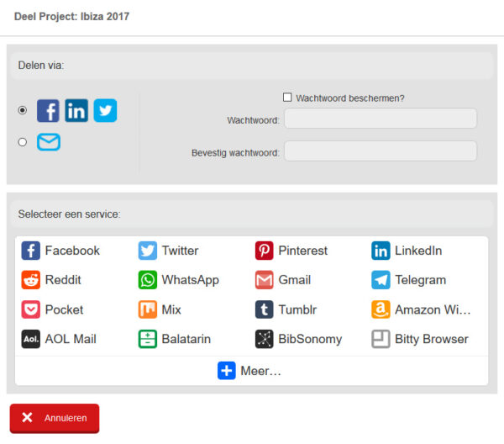Click the Facebook icon under Delen via
The height and width of the screenshot is (444, 504).
point(48,111)
